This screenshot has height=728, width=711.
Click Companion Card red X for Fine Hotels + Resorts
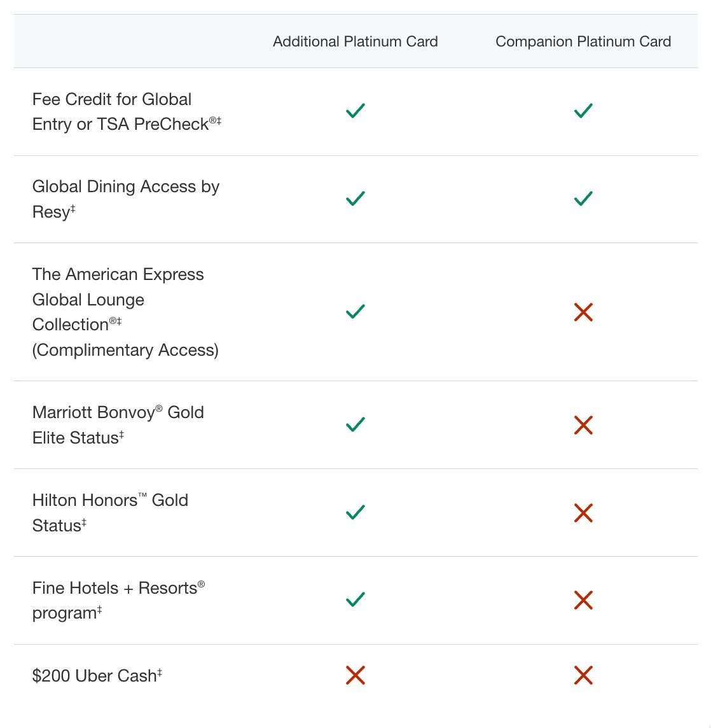[583, 600]
